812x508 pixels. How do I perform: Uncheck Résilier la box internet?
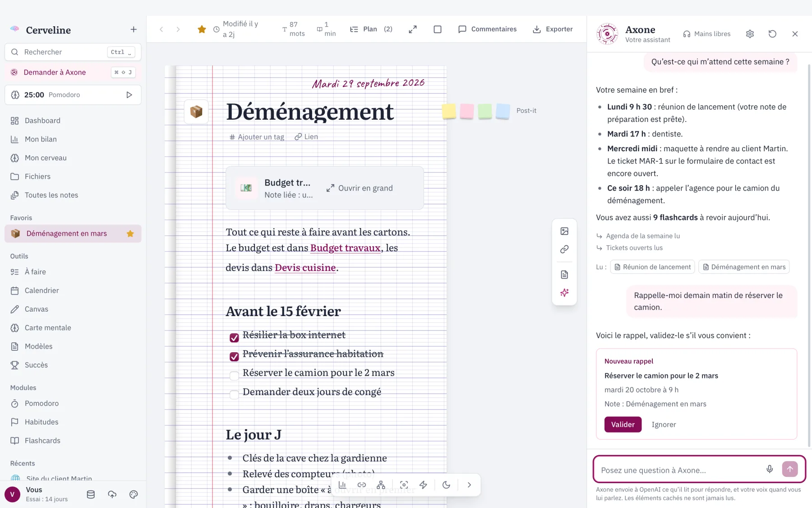tap(234, 338)
